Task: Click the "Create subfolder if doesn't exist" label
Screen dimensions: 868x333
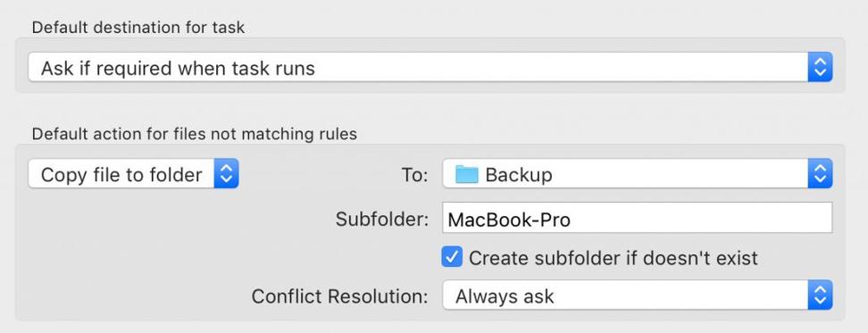Action: [613, 258]
